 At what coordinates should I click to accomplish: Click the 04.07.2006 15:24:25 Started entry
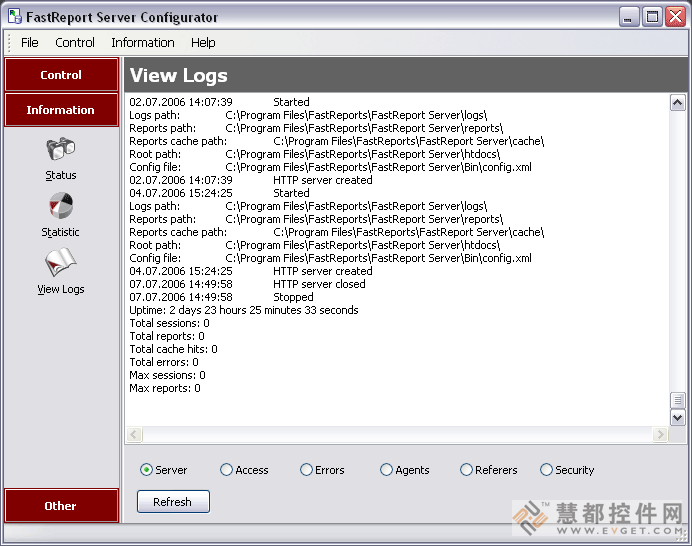(x=219, y=193)
